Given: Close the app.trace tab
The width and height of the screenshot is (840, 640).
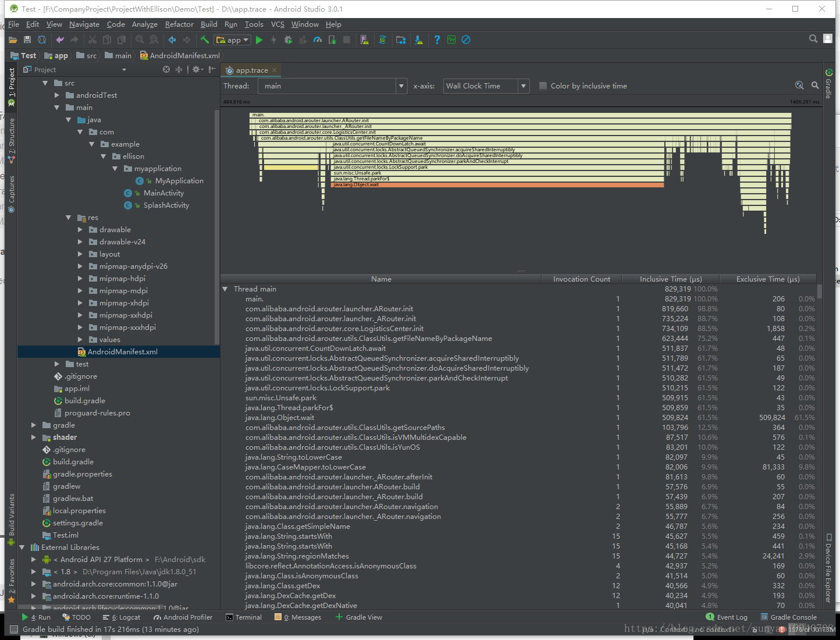Looking at the screenshot, I should point(275,70).
